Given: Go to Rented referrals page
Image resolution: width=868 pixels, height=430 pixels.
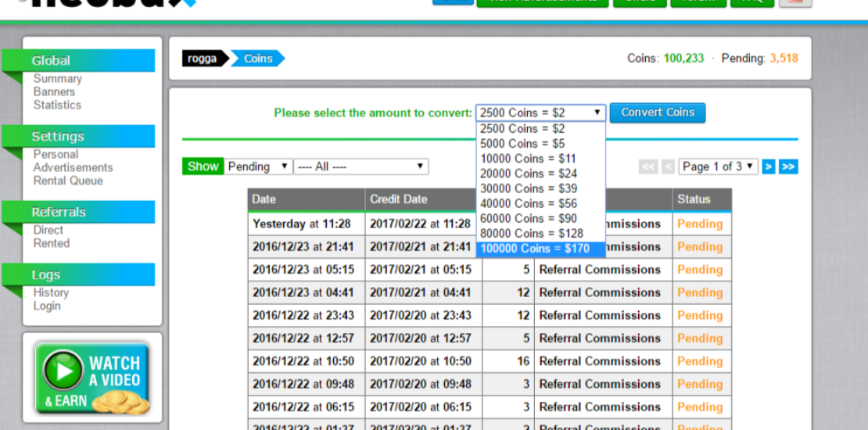Looking at the screenshot, I should [52, 243].
